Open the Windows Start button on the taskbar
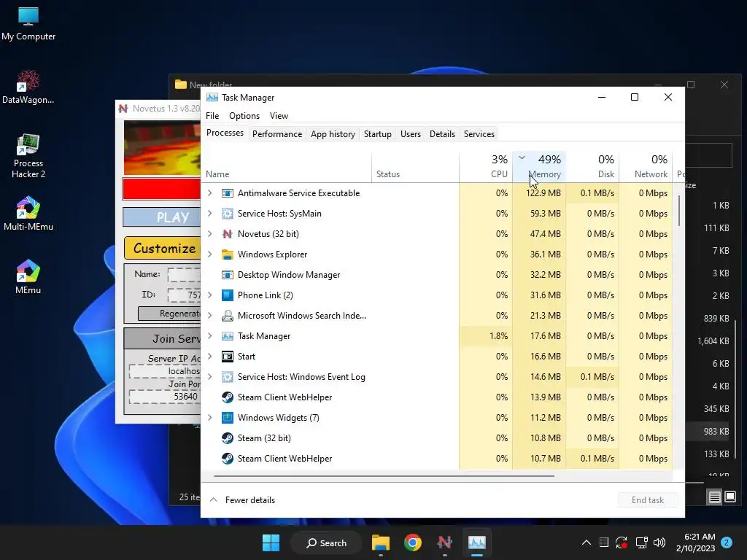This screenshot has height=560, width=747. coord(271,542)
